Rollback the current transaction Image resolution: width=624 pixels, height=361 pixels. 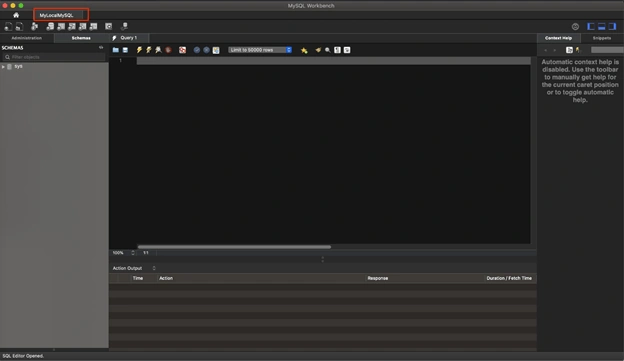click(x=206, y=50)
